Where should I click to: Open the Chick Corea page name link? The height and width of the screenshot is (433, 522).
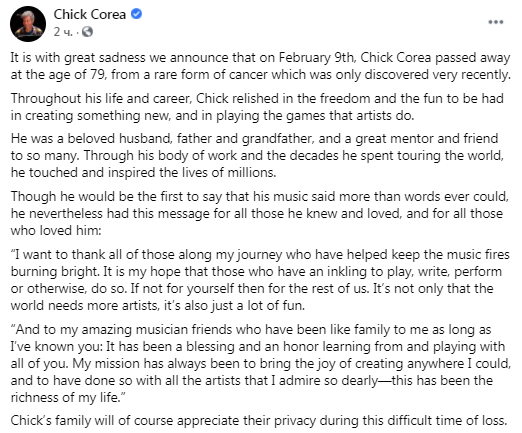[x=90, y=14]
